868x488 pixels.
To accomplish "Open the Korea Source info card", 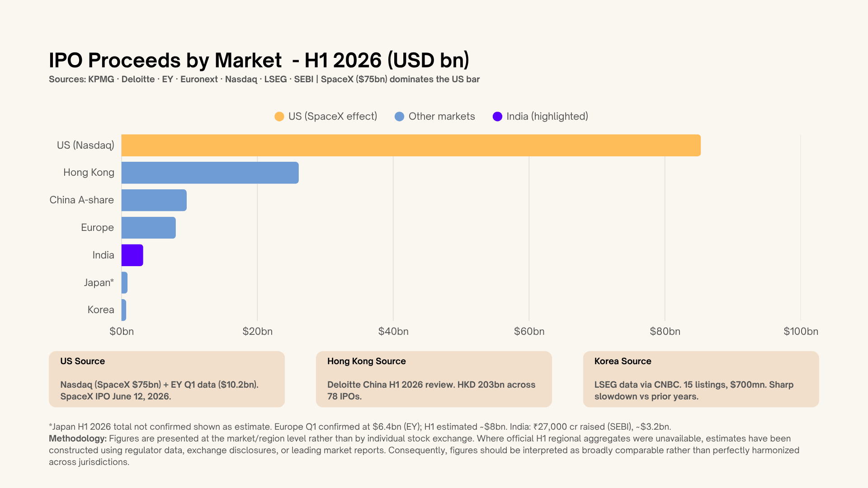I will (701, 379).
